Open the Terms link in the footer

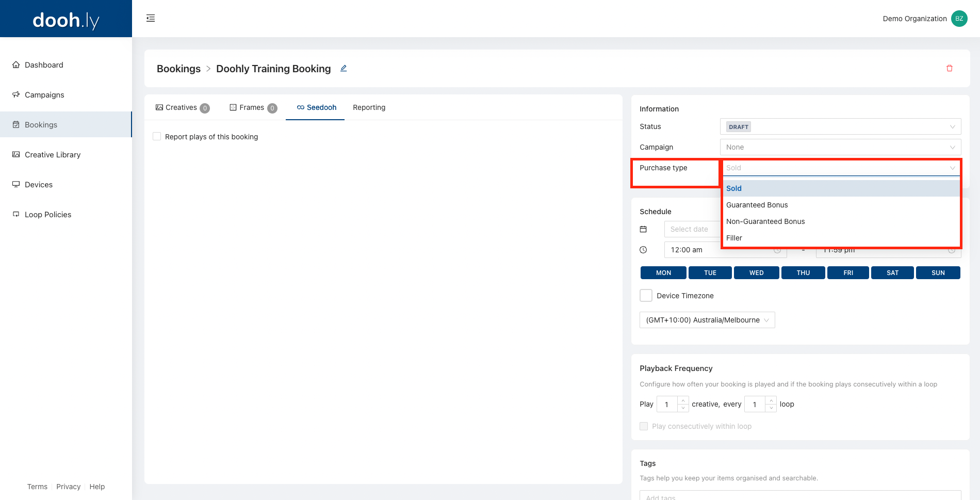click(x=37, y=487)
